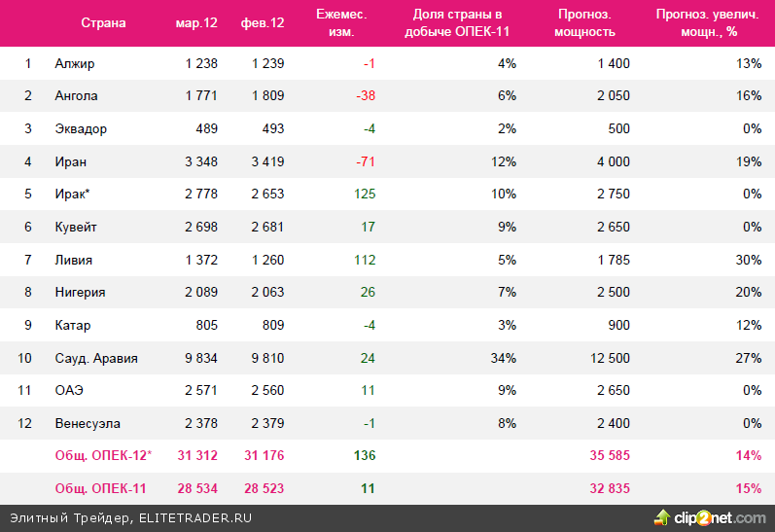Viewport: 775px width, 532px height.
Task: Click Saudi Arabia's 34% share cell
Action: coord(505,358)
